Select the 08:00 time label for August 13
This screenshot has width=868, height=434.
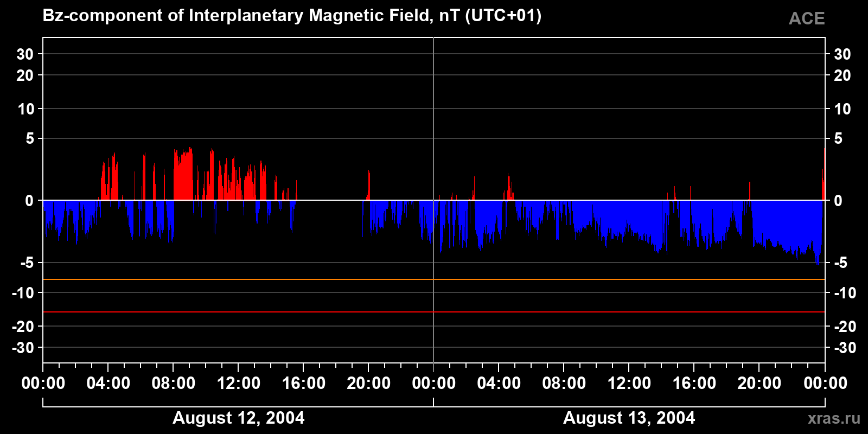click(564, 384)
